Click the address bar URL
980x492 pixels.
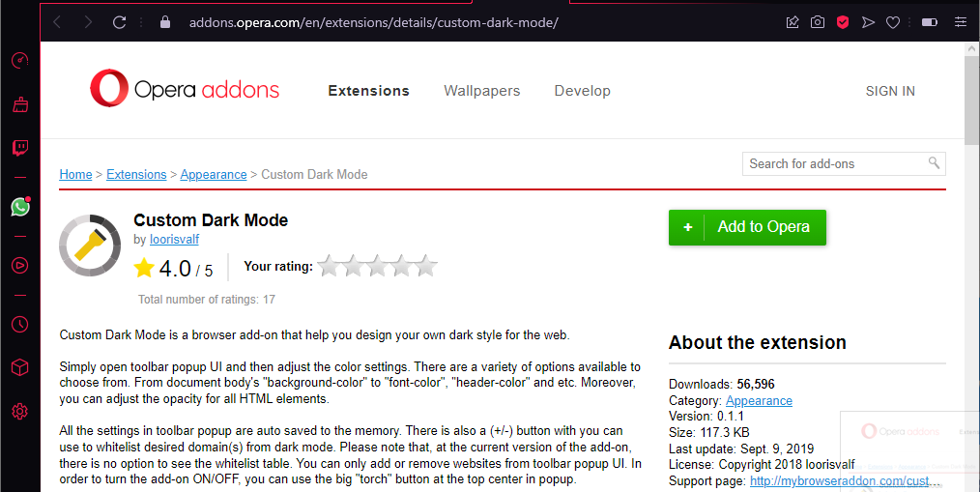[374, 22]
